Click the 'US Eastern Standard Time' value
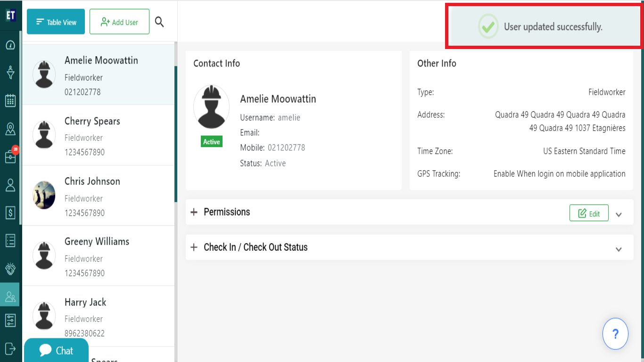 (x=584, y=151)
